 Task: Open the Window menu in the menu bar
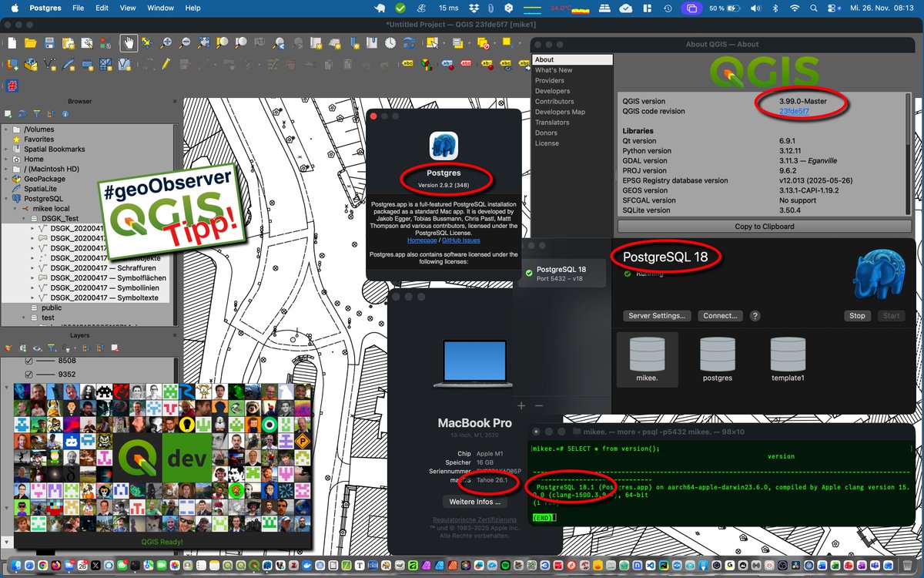coord(160,8)
